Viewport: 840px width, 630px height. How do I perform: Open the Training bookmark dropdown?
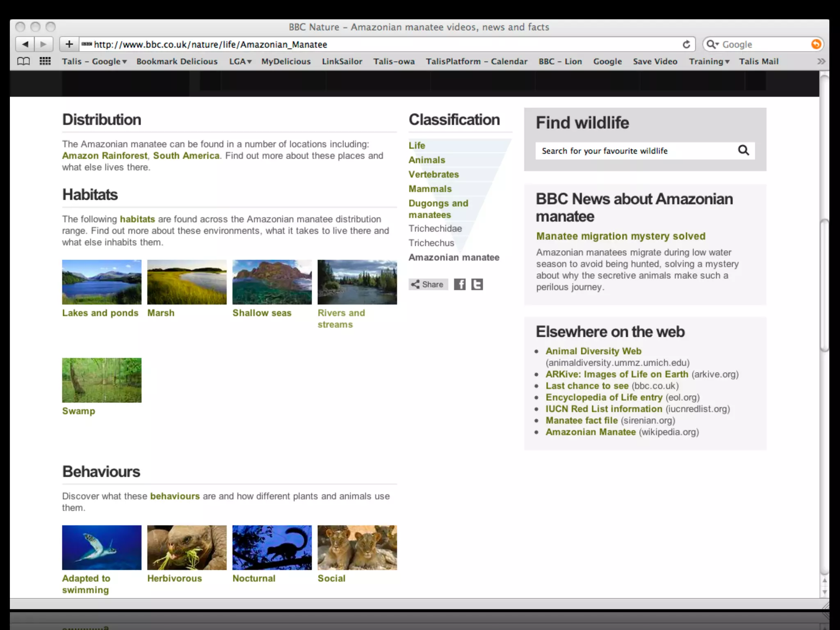(709, 62)
